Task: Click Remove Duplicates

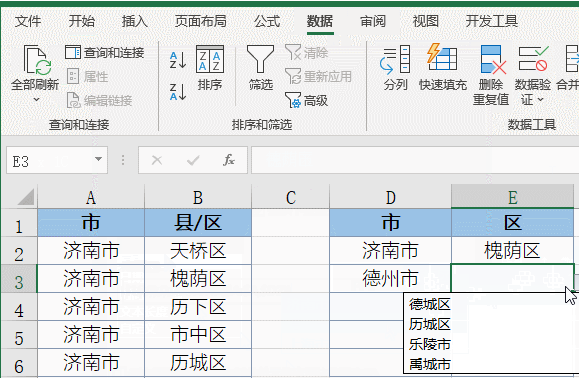Action: coord(491,75)
